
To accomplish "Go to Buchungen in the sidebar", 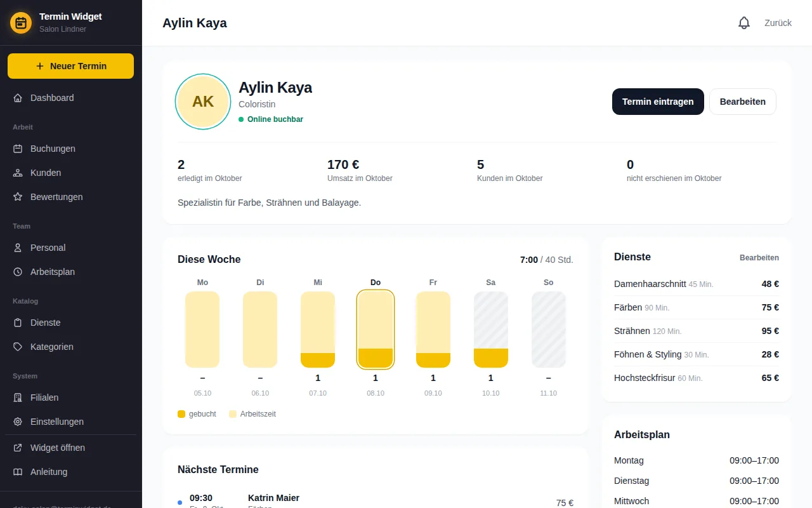I will point(71,149).
